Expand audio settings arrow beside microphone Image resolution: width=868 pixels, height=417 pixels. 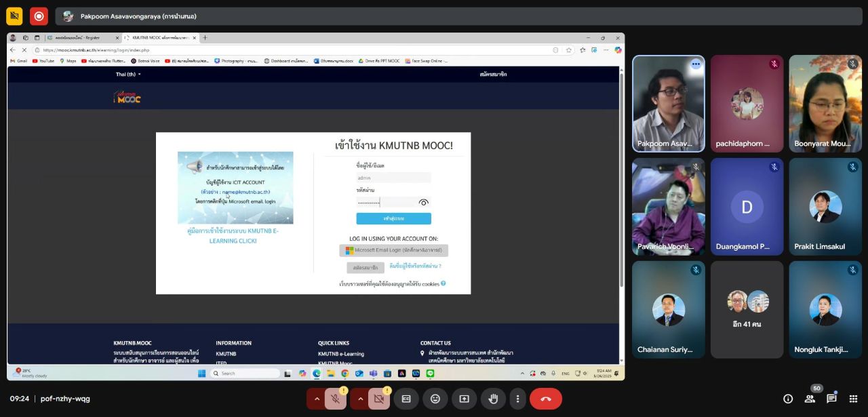(316, 399)
